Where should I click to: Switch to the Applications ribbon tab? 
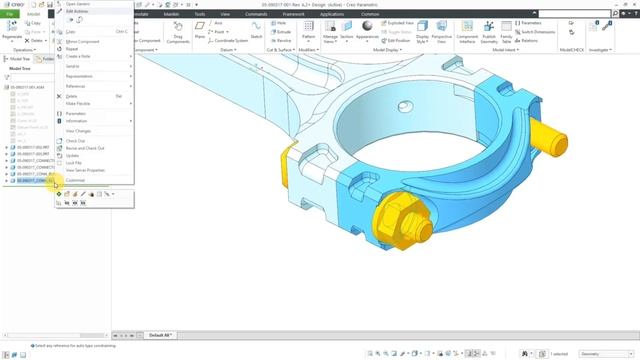(332, 14)
